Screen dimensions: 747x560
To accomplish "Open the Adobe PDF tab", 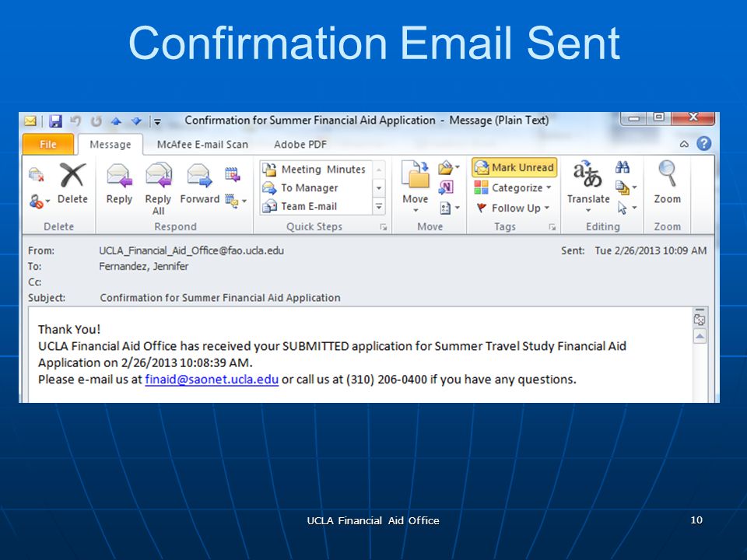I will (300, 145).
